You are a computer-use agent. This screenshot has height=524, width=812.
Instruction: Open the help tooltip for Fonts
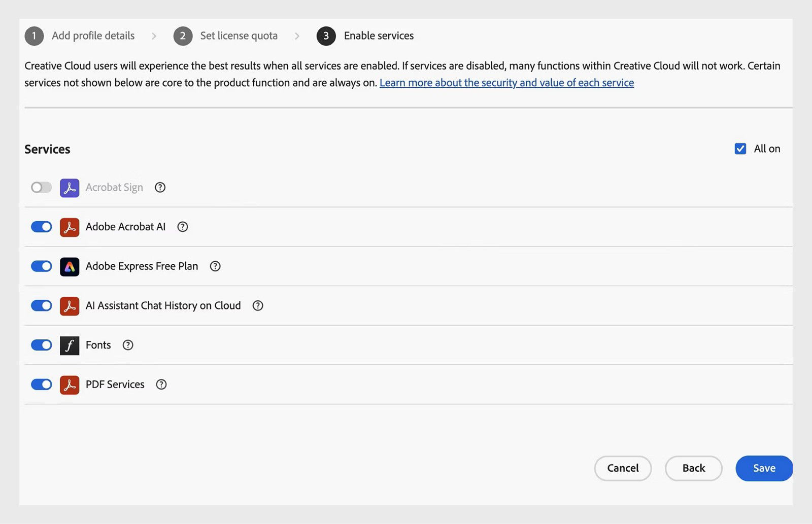(127, 345)
